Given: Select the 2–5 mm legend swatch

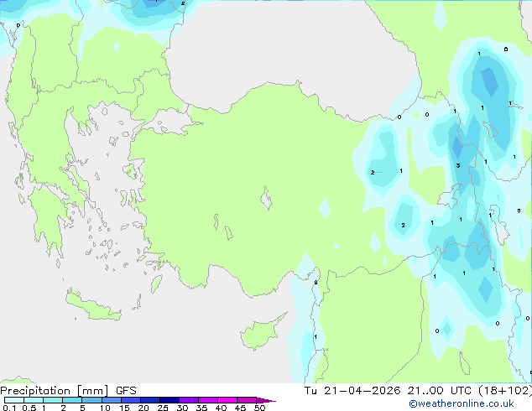Looking at the screenshot, I should (x=72, y=400).
